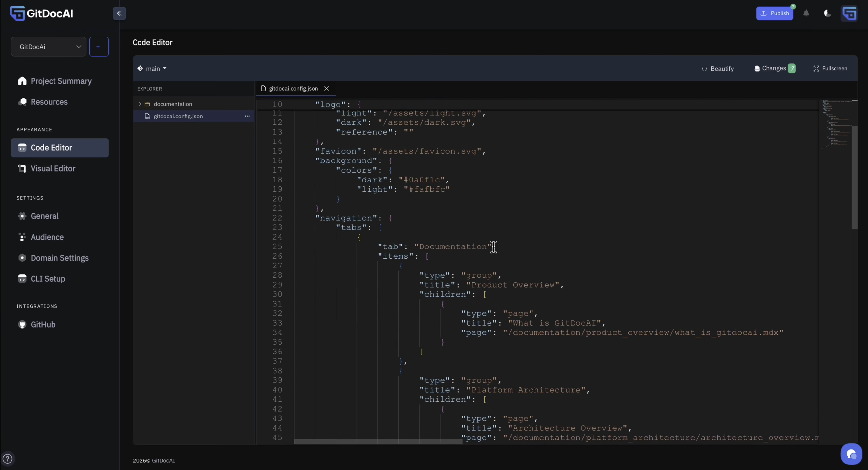Click the GitDocAI logo
Image resolution: width=868 pixels, height=470 pixels.
[x=41, y=13]
